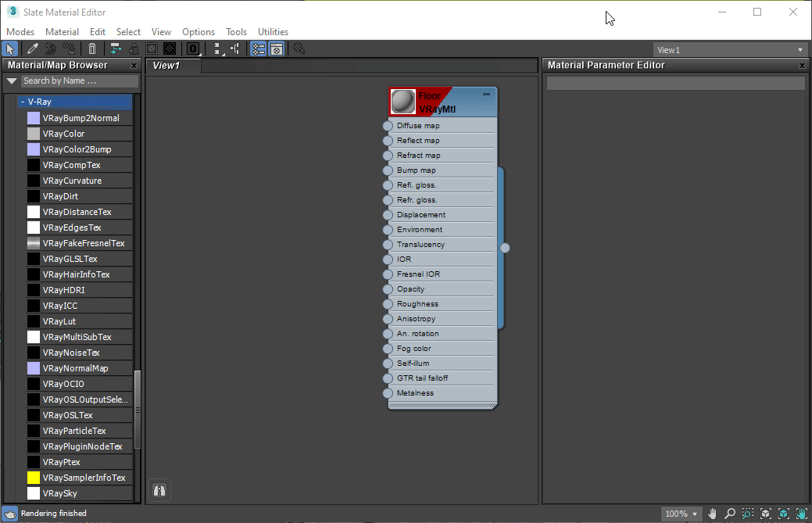Open the View1 navigator dropdown
This screenshot has width=812, height=523.
pyautogui.click(x=730, y=50)
